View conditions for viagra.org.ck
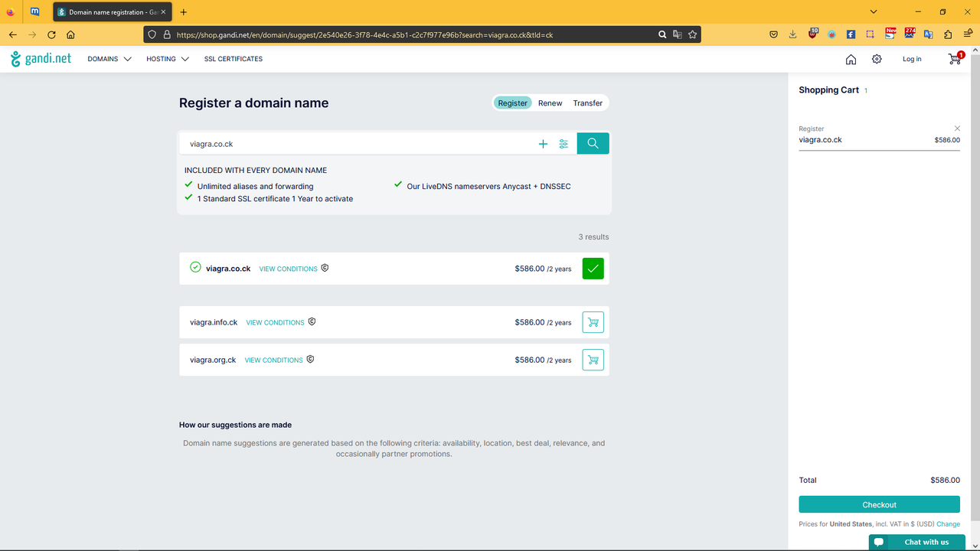The width and height of the screenshot is (980, 551). [273, 360]
